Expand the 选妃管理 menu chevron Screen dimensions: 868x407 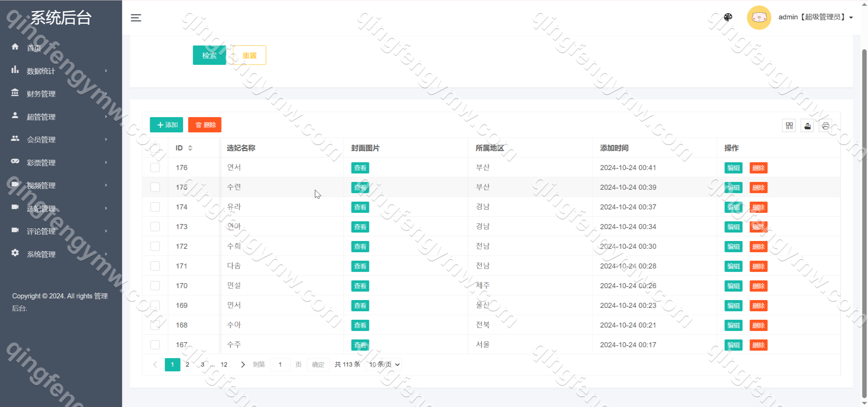click(x=106, y=208)
